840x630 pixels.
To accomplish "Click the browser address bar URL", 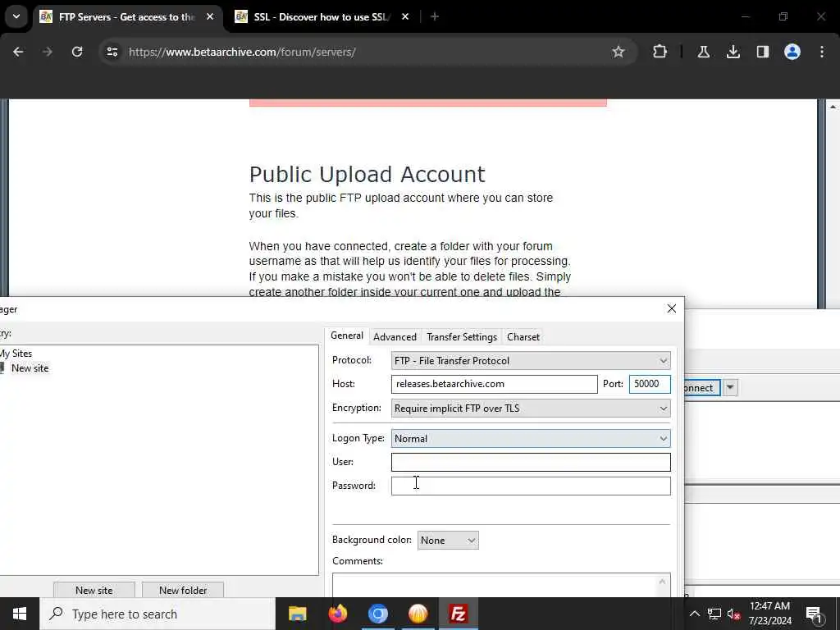I will [242, 52].
